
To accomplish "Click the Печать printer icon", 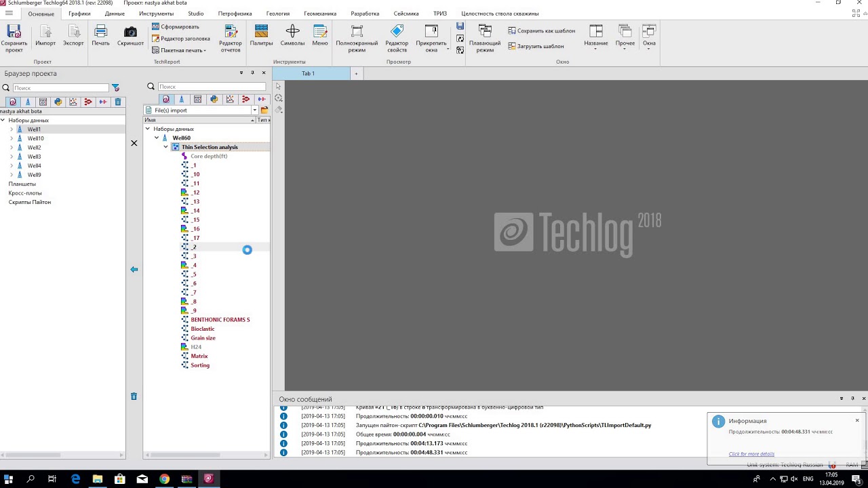I will coord(100,36).
